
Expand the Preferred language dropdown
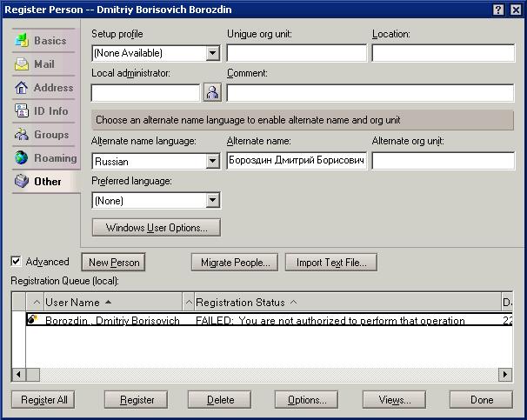tap(212, 200)
